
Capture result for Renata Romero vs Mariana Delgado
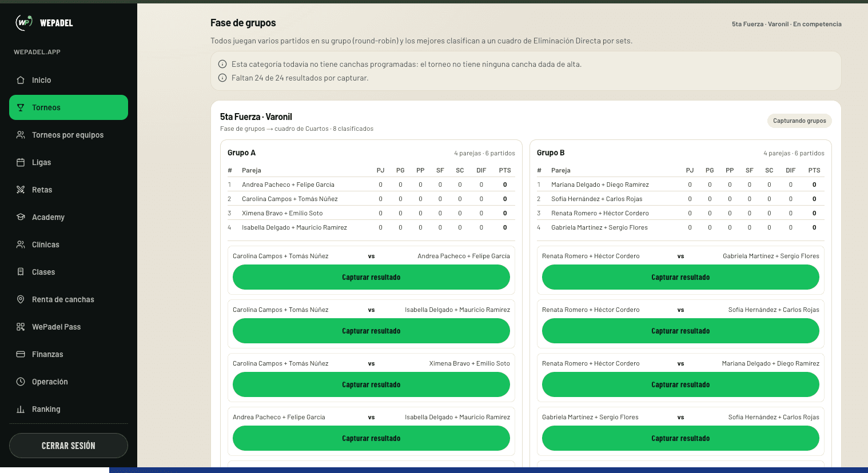(680, 384)
